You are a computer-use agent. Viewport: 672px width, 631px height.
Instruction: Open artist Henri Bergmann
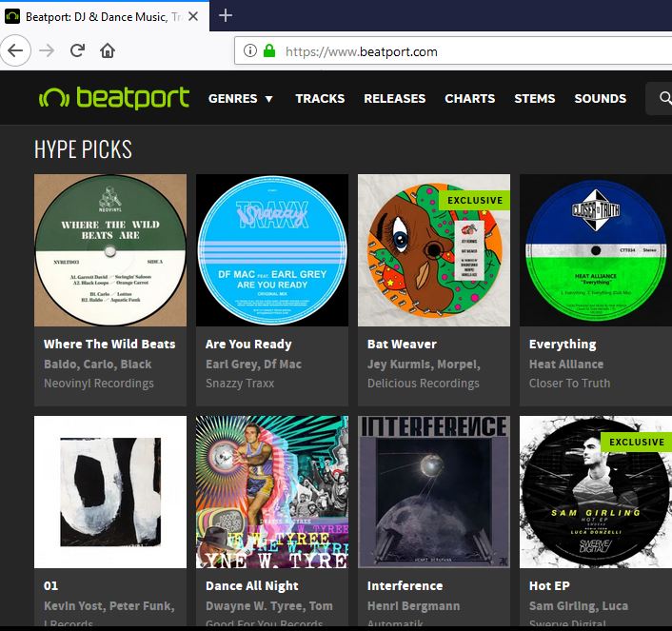pyautogui.click(x=413, y=606)
